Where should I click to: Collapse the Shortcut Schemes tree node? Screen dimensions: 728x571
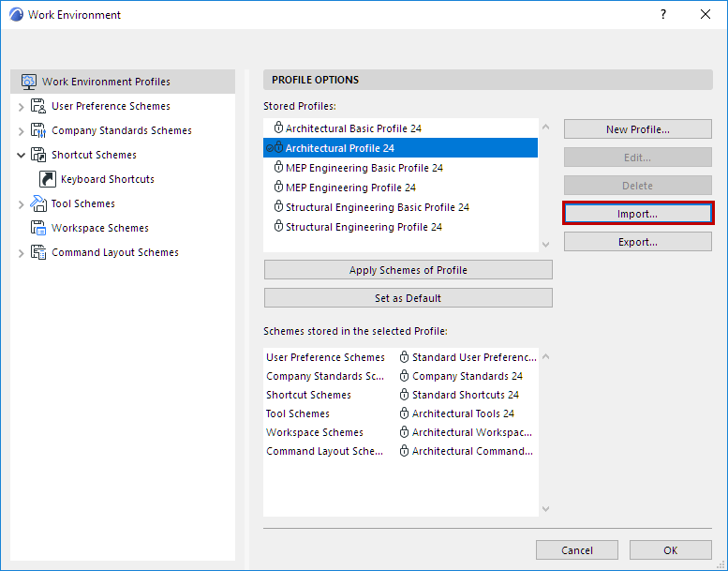point(22,155)
